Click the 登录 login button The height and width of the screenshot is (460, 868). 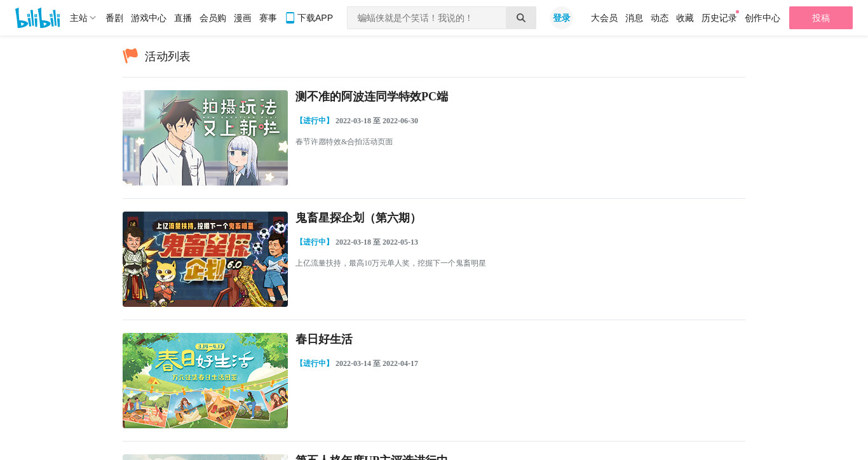click(x=562, y=18)
